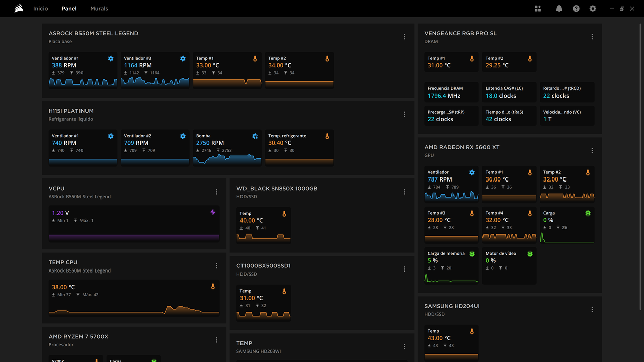
Task: Click the Radeon Temp #1 36.00 °C value
Action: click(x=497, y=179)
